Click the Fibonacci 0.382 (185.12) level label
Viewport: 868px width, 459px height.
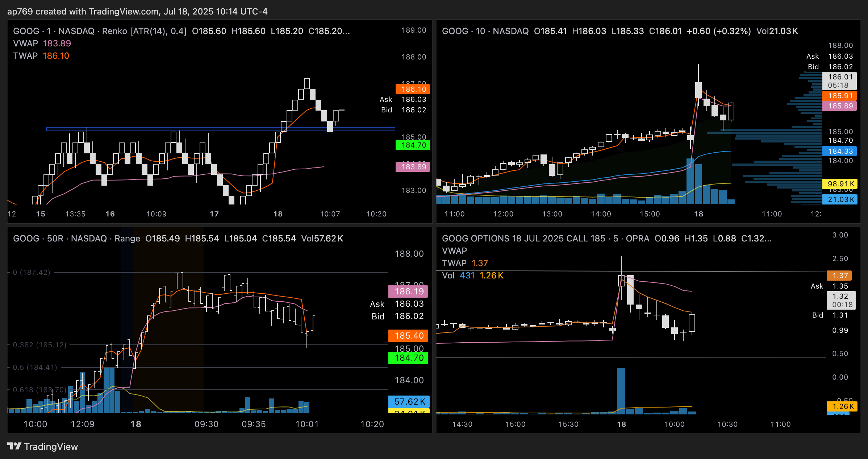tap(39, 345)
